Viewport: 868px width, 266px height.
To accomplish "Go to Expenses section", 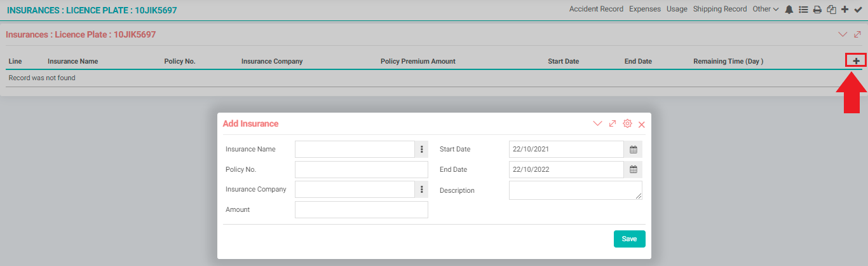I will [x=645, y=9].
